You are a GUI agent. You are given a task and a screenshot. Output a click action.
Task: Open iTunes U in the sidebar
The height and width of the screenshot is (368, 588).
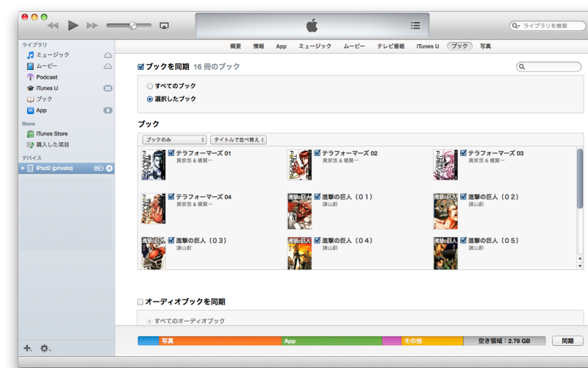click(47, 88)
